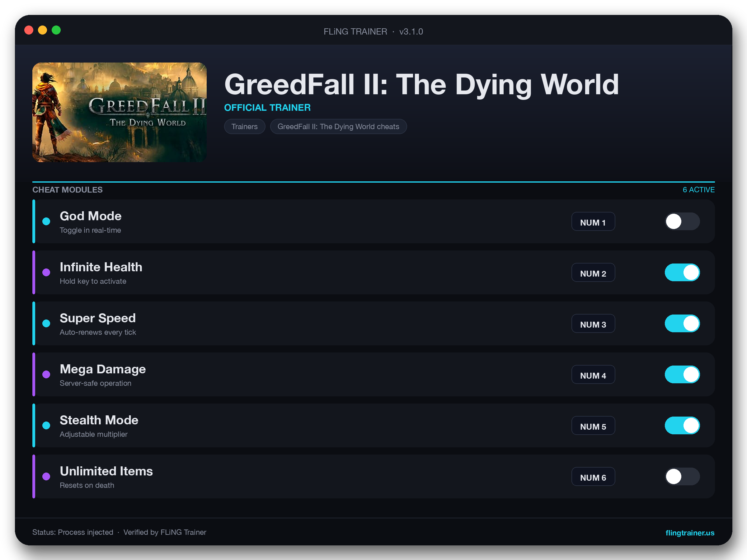Viewport: 747px width, 560px height.
Task: Minimize the window with the yellow button
Action: [x=43, y=30]
